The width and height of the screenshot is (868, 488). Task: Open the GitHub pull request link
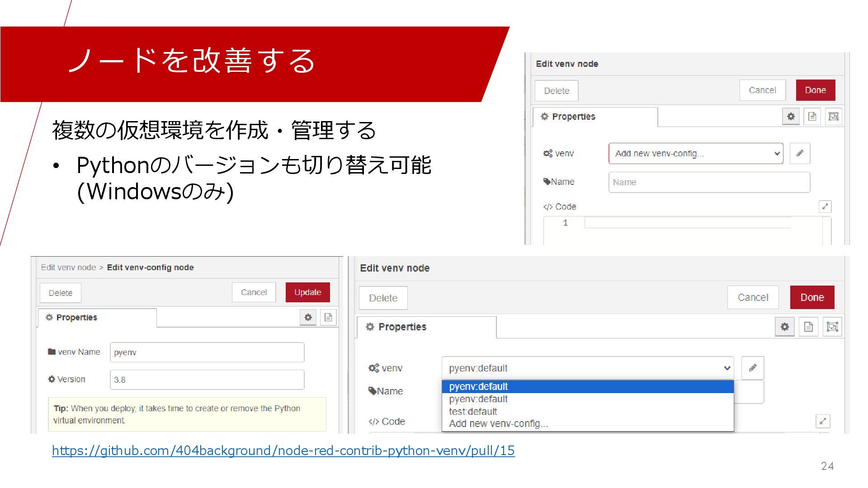click(x=283, y=450)
